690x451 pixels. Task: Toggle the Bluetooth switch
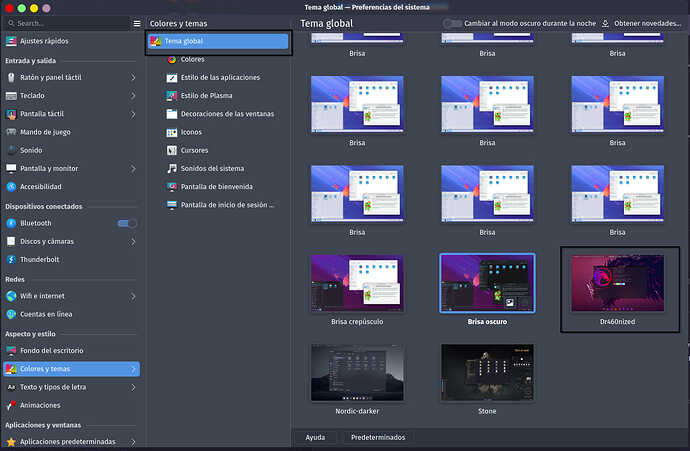click(x=127, y=223)
